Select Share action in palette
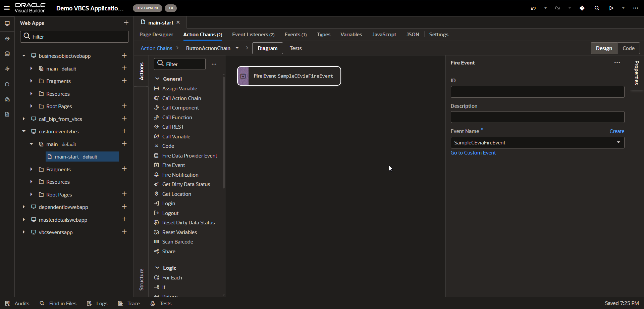Image resolution: width=644 pixels, height=309 pixels. 169,252
